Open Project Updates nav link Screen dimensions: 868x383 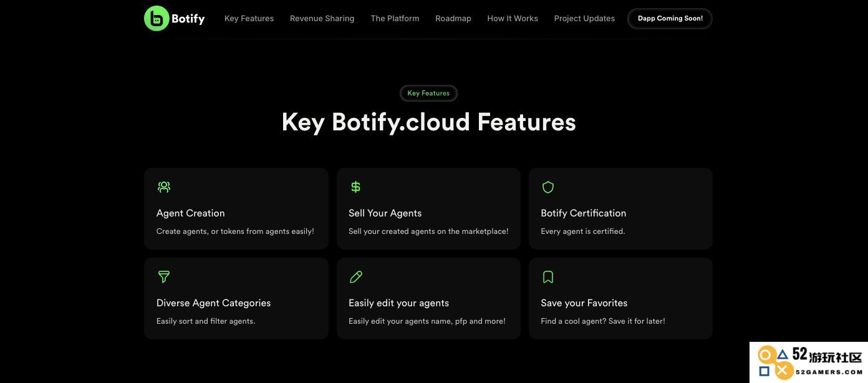pos(584,19)
